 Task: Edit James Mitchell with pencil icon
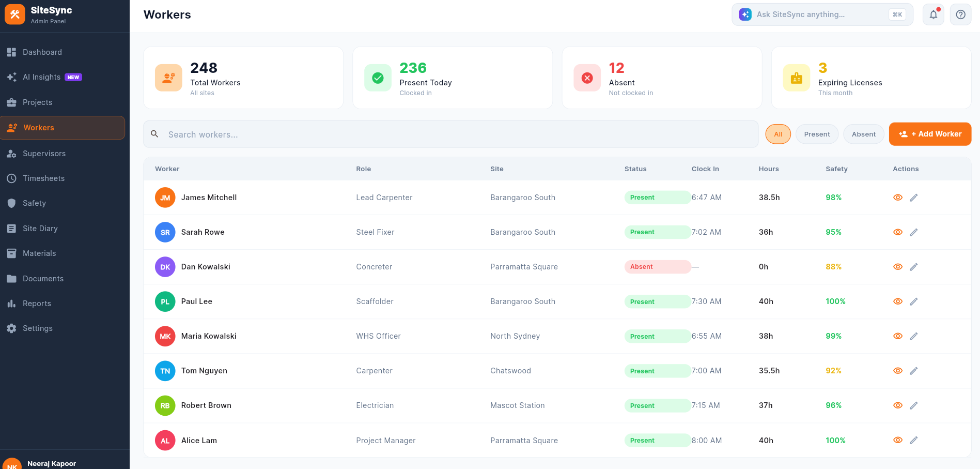coord(914,198)
